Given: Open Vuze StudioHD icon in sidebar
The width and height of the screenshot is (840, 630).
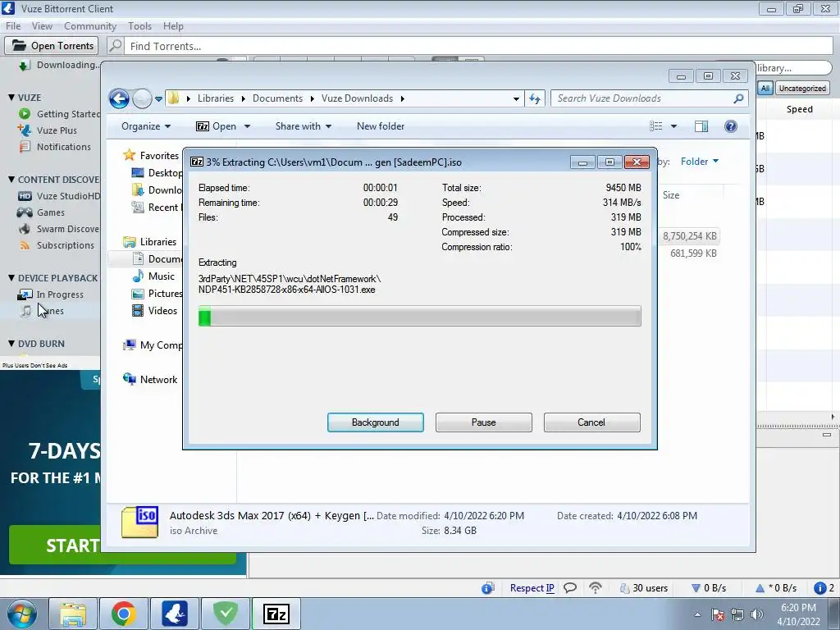Looking at the screenshot, I should 25,196.
